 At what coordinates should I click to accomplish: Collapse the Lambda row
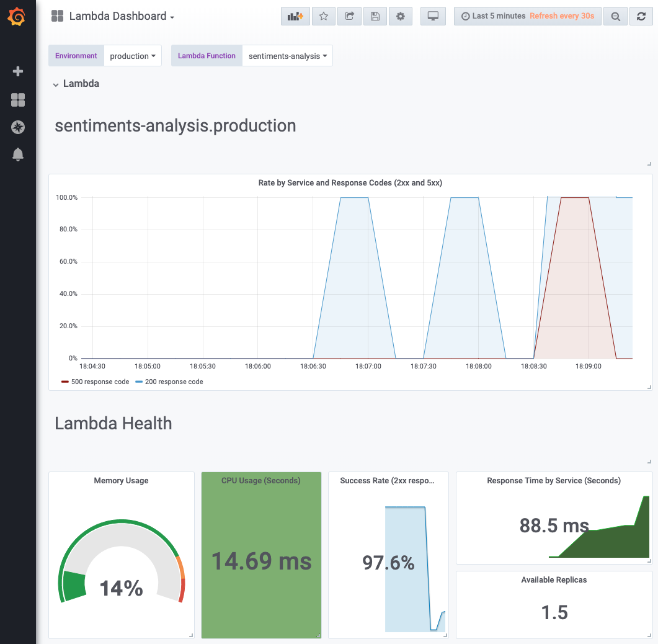76,83
